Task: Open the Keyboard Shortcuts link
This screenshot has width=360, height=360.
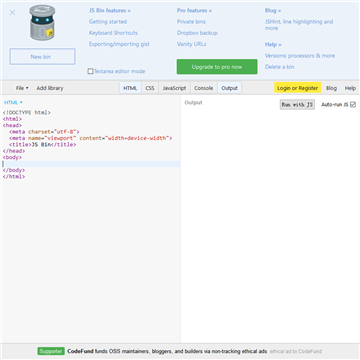Action: pos(113,33)
